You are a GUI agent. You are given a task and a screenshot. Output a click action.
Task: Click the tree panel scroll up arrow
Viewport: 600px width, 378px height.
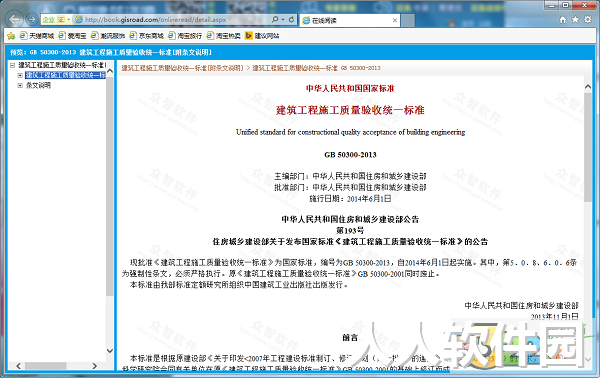click(110, 71)
